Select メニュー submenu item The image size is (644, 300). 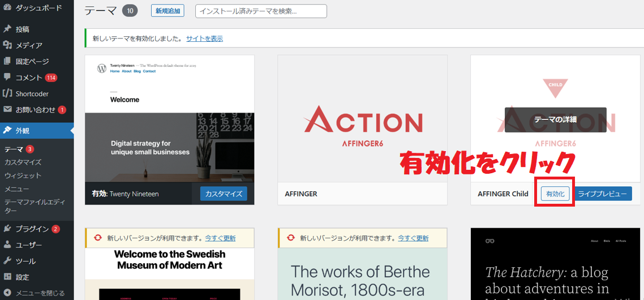point(16,189)
